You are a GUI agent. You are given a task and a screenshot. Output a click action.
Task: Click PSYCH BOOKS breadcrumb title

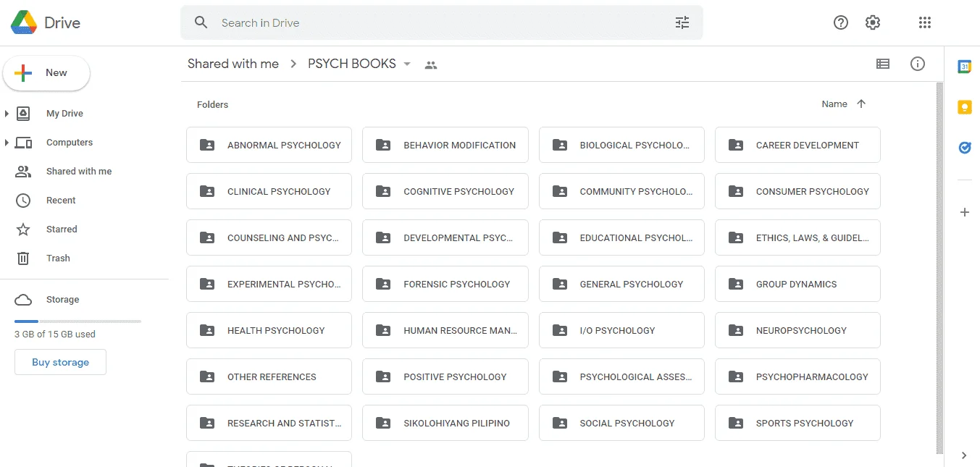point(352,64)
